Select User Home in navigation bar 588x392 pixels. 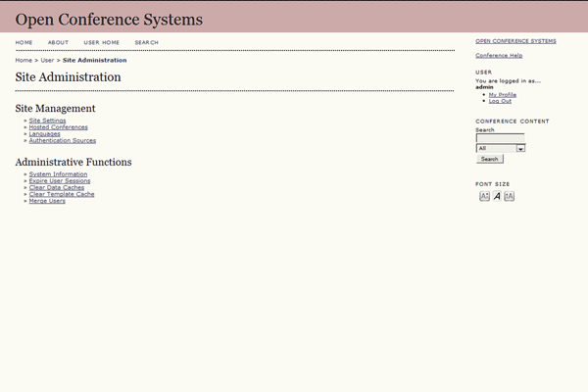click(101, 43)
